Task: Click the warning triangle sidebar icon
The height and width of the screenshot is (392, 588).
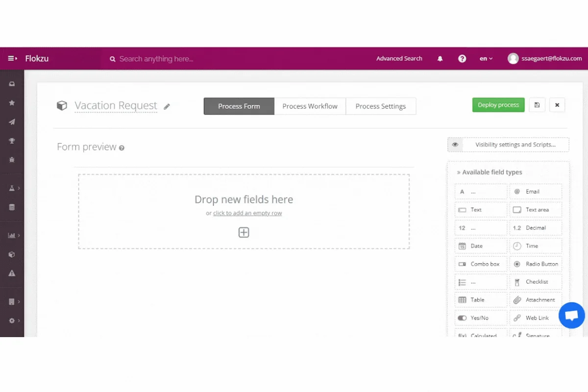Action: (x=12, y=273)
